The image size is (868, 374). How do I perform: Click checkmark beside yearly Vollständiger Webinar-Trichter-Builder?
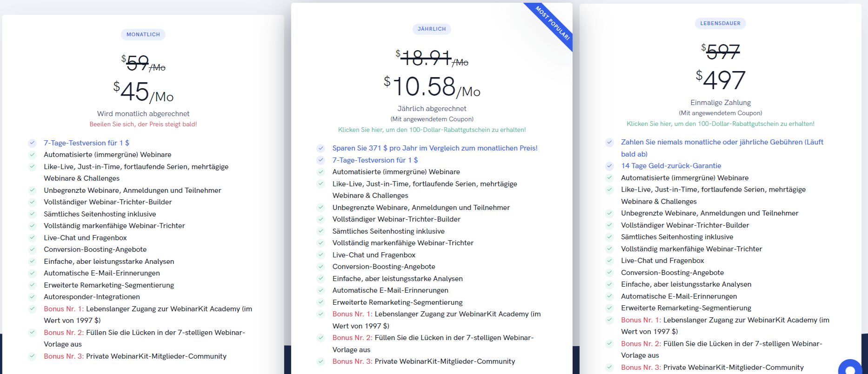(x=320, y=219)
